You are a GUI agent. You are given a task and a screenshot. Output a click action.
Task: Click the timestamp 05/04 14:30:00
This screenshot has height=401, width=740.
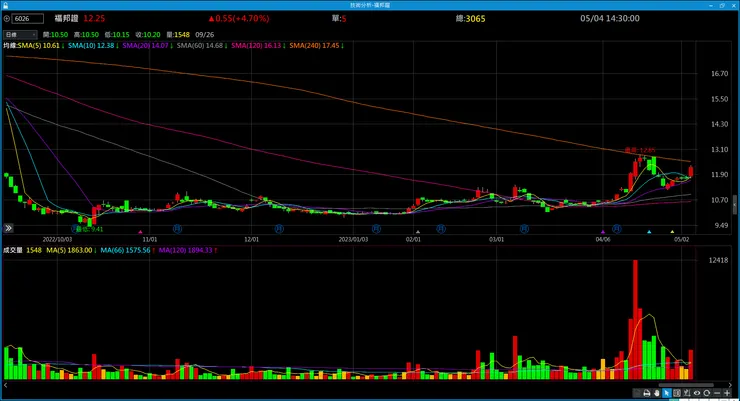pos(610,18)
